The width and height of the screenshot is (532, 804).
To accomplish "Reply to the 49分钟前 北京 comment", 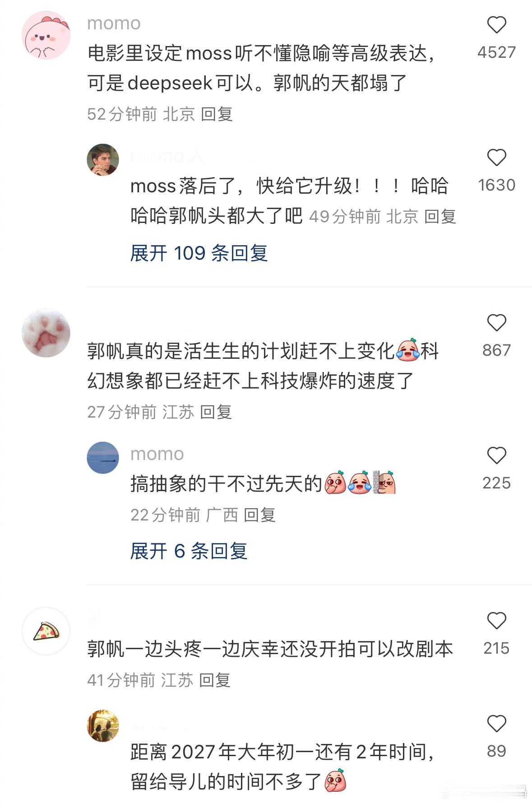I will pyautogui.click(x=440, y=217).
